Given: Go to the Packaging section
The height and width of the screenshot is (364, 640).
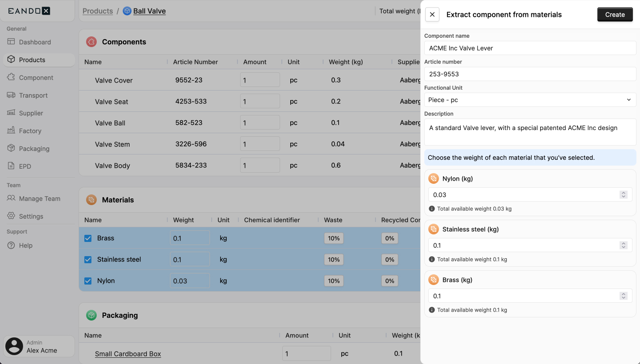Looking at the screenshot, I should (x=35, y=148).
